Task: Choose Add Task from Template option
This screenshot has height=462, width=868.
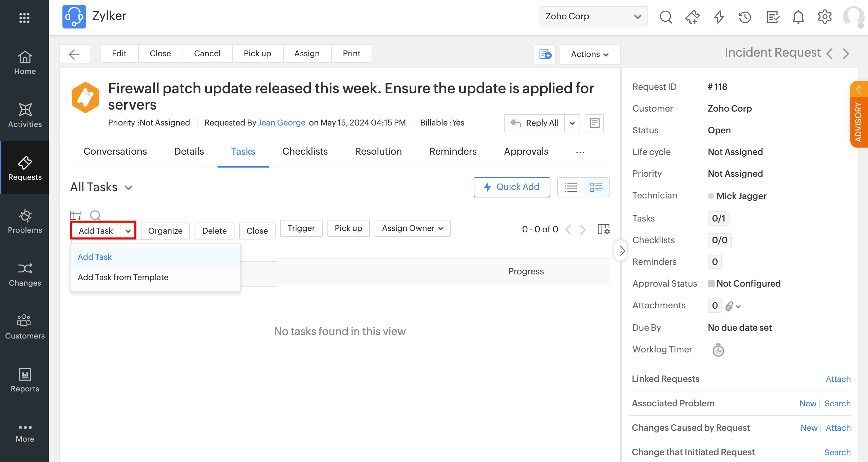Action: (x=123, y=277)
